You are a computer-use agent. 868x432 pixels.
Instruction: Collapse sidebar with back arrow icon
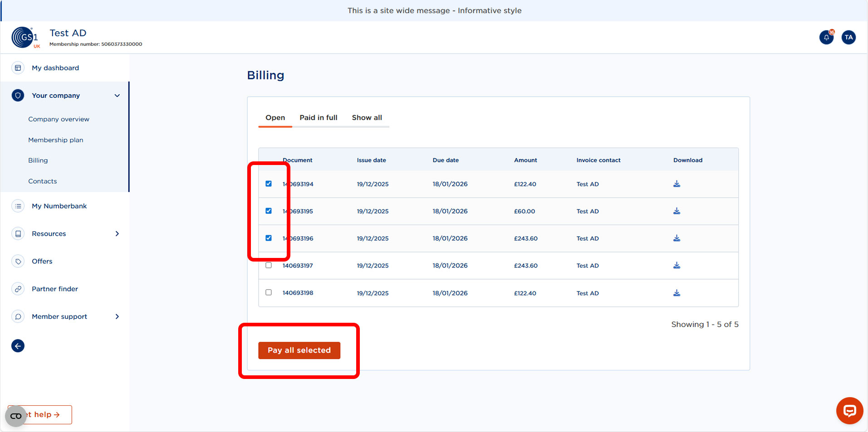coord(18,345)
